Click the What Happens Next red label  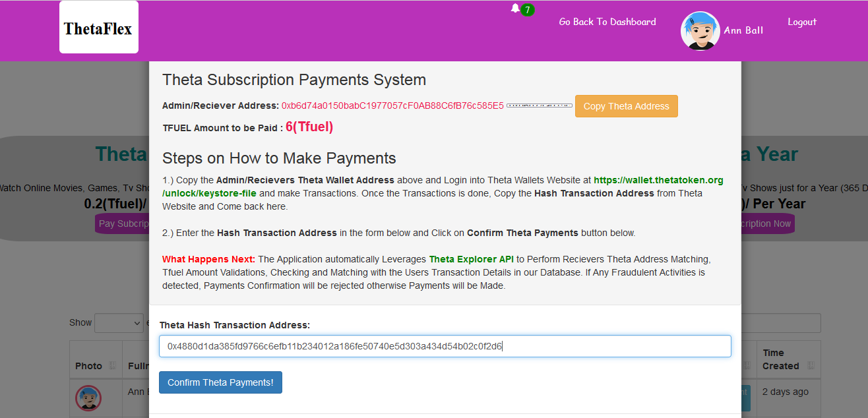pos(209,259)
